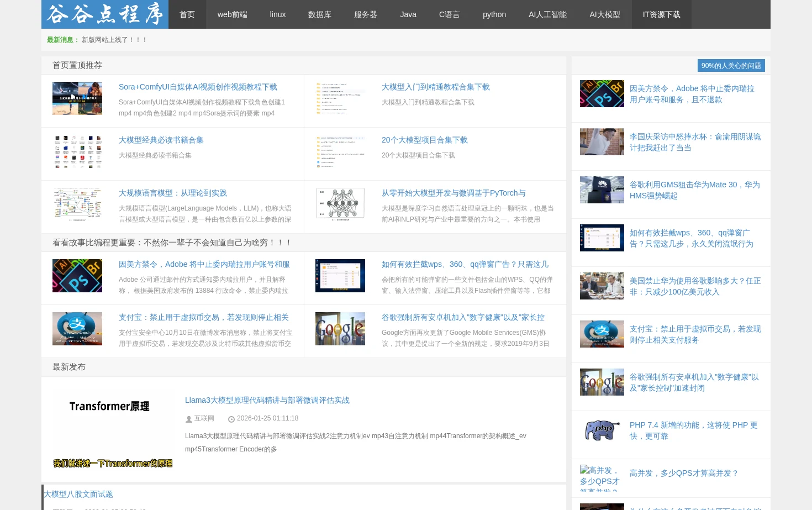Screen dimensions: 812x510
Task: Click sidebar 任正非 meeting thumbnail
Action: [602, 286]
